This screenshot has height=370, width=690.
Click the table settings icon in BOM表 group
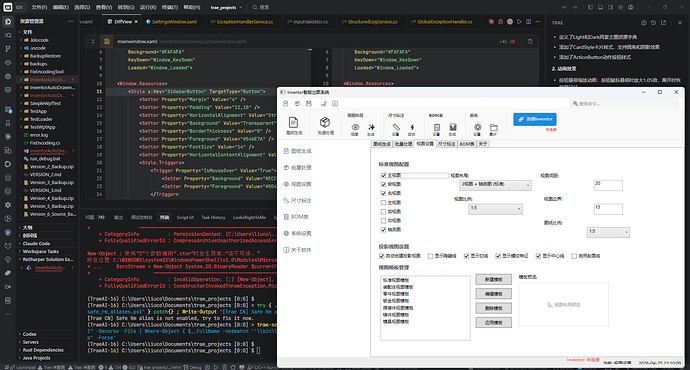pyautogui.click(x=437, y=127)
